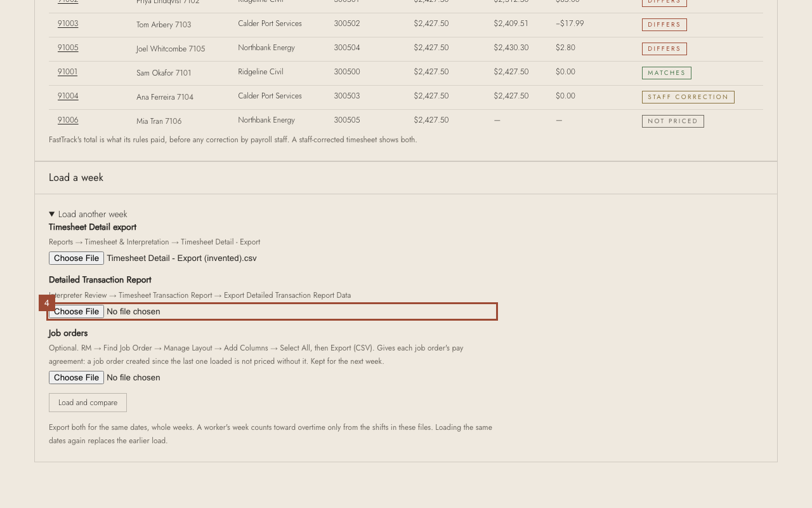Viewport: 812px width, 508px height.
Task: Click job order number 300504
Action: coord(347,48)
